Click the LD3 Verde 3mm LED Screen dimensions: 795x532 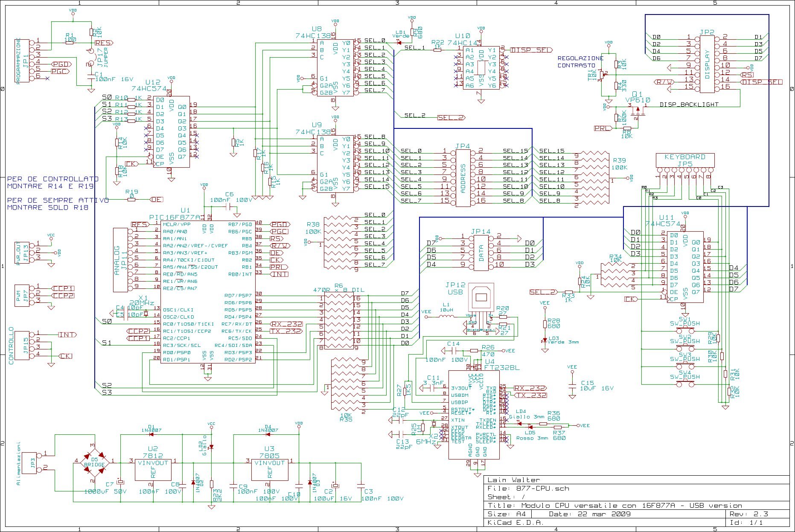point(545,340)
